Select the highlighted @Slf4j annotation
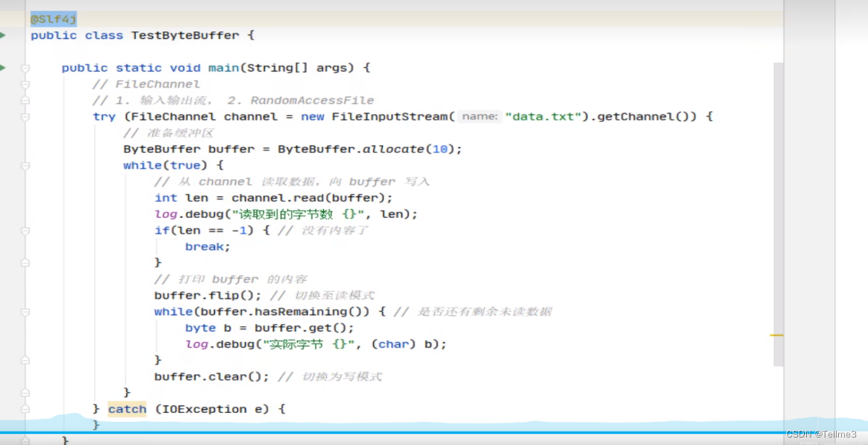Screen dimensions: 868x445 52,19
